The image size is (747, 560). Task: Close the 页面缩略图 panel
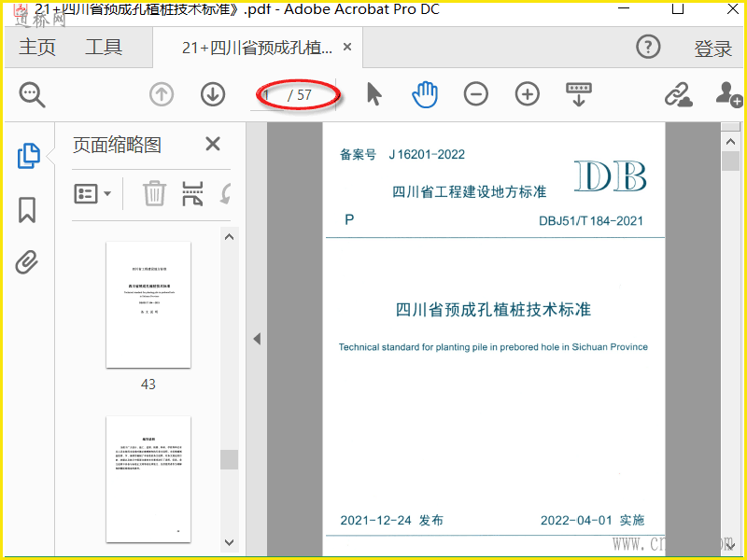213,144
